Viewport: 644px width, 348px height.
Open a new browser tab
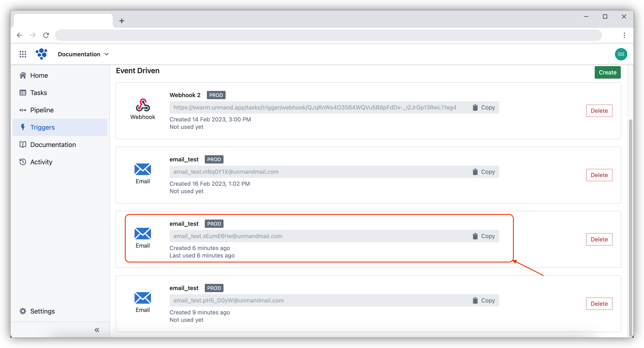[x=122, y=21]
